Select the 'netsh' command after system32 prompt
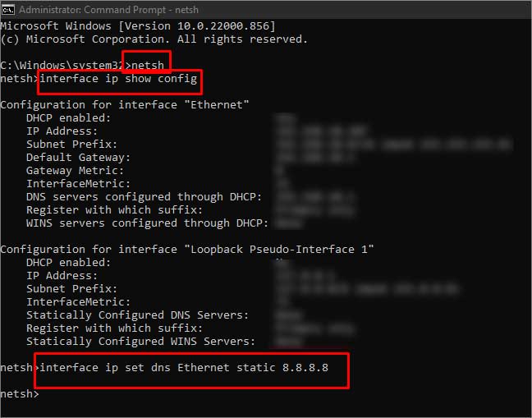Screen dimensions: 532x418 click(148, 65)
